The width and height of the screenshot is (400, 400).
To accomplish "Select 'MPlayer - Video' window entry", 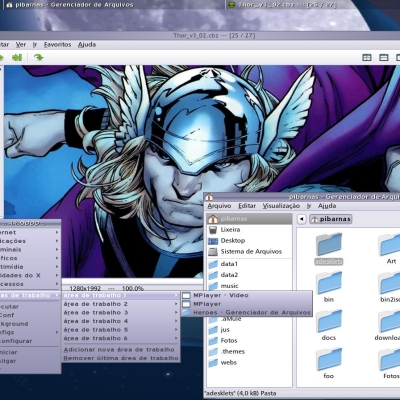I will 247,295.
